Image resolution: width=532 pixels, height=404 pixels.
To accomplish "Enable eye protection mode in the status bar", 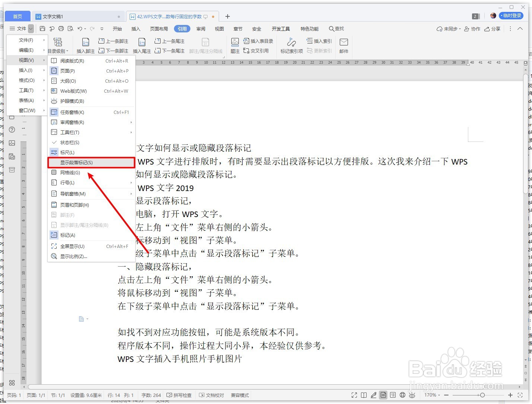I will coord(412,395).
